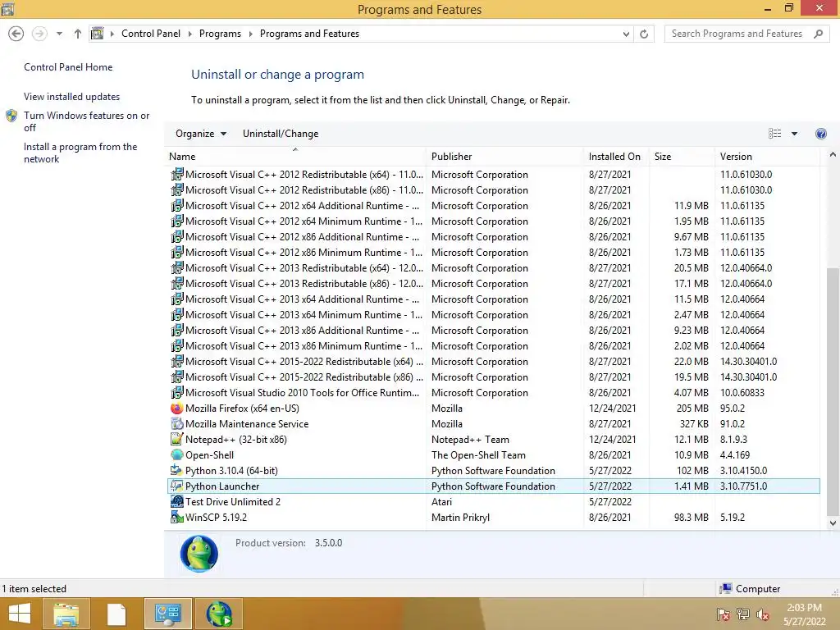Screen dimensions: 840x630
Task: Open recent locations dropdown arrow
Action: (59, 34)
